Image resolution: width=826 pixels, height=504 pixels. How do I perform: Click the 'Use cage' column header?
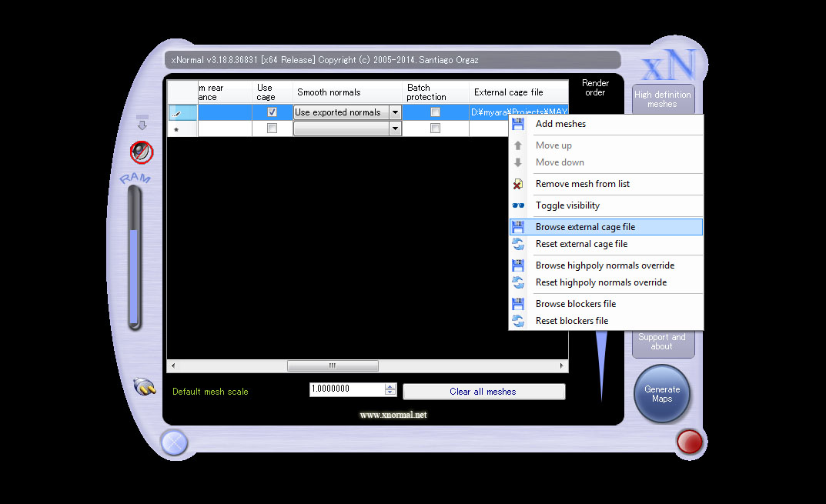coord(273,92)
